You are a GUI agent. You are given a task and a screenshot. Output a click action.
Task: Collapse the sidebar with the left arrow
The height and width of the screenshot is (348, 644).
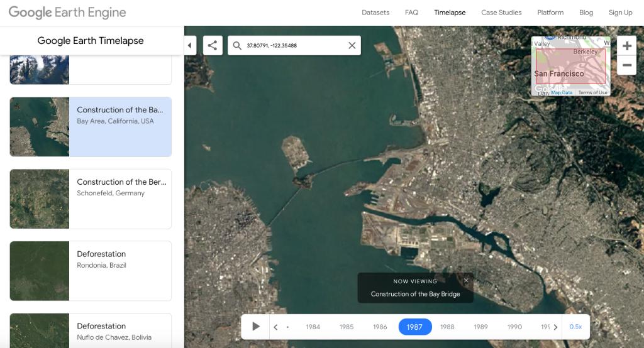(x=190, y=46)
